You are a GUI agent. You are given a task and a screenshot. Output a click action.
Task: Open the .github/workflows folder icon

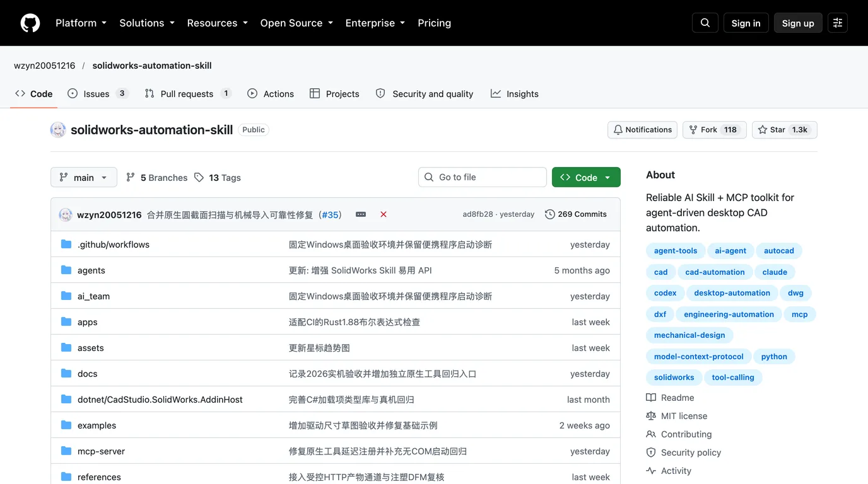(x=66, y=245)
